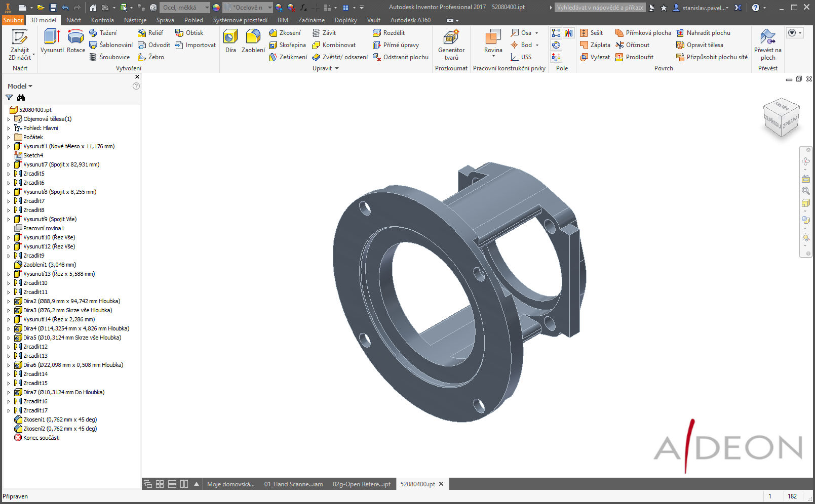Select the Sešít stitch surface tool
Image resolution: width=815 pixels, height=504 pixels.
(x=591, y=33)
